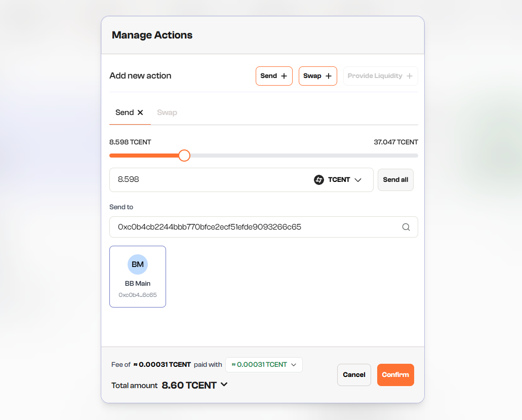Click the Cancel button

[x=354, y=375]
